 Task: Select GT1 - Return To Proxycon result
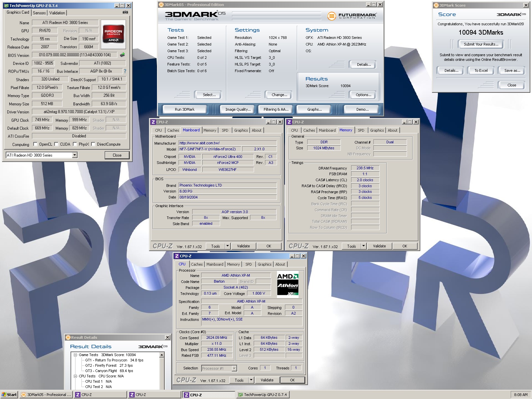[114, 360]
